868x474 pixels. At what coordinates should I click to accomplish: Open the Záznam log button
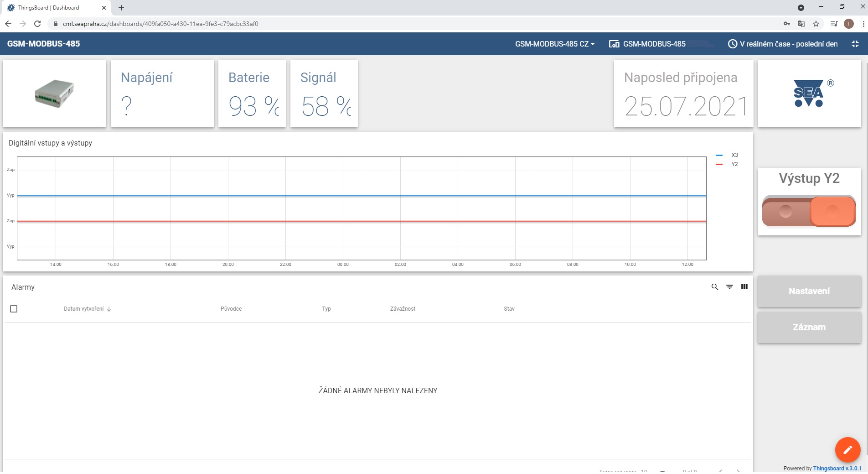pyautogui.click(x=809, y=327)
